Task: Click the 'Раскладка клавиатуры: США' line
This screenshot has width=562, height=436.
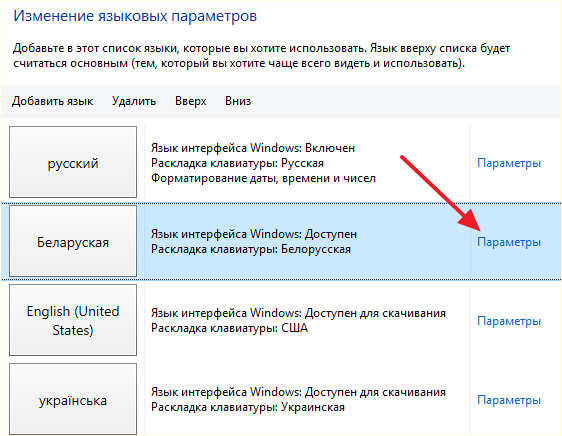Action: coord(229,328)
